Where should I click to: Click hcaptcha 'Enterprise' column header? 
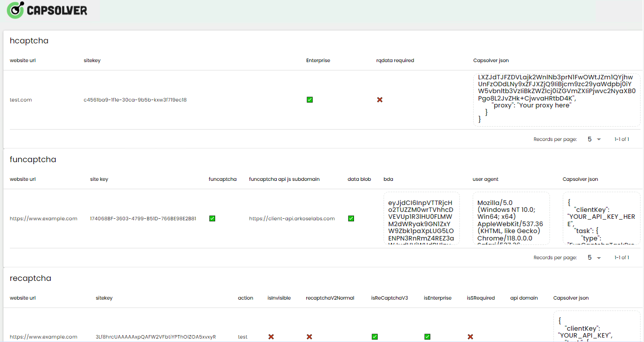click(x=318, y=61)
